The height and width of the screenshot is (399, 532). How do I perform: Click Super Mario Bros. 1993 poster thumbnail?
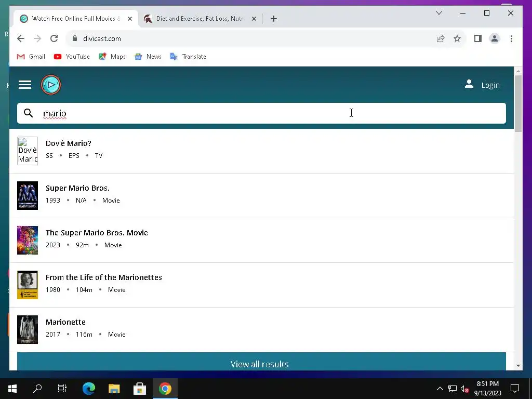(28, 196)
